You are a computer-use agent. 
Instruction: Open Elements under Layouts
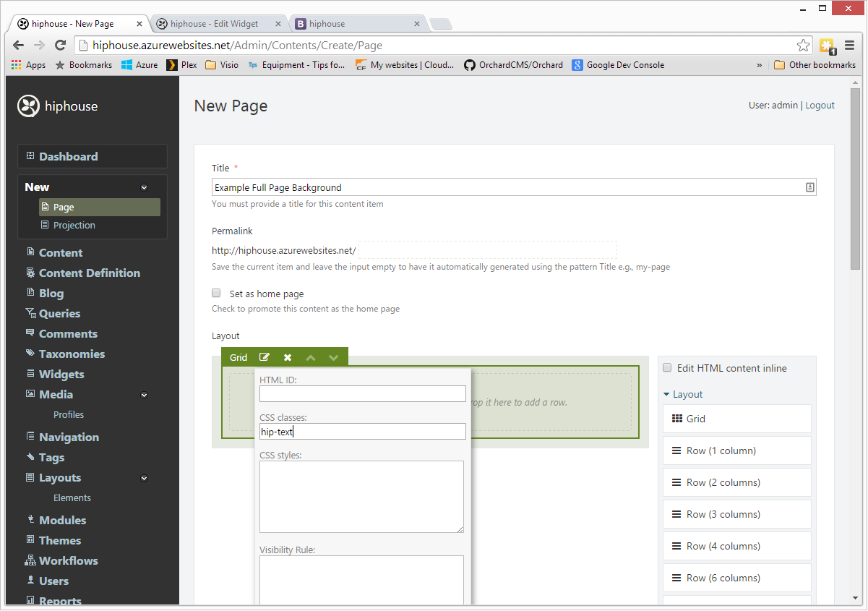coord(72,497)
